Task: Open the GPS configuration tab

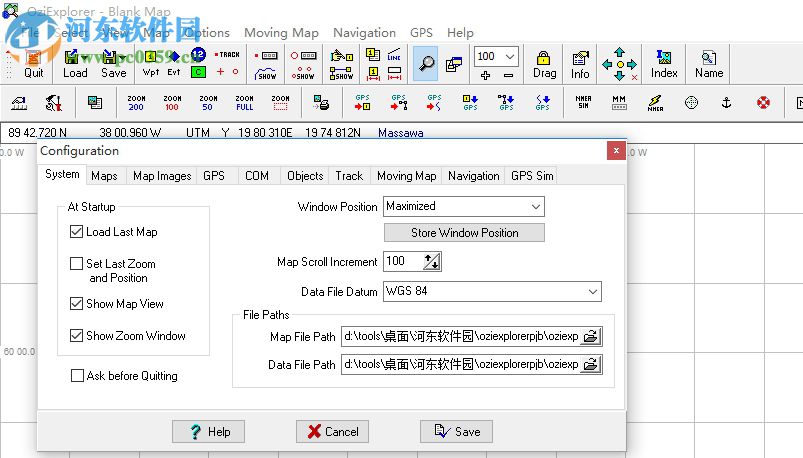Action: [x=214, y=176]
